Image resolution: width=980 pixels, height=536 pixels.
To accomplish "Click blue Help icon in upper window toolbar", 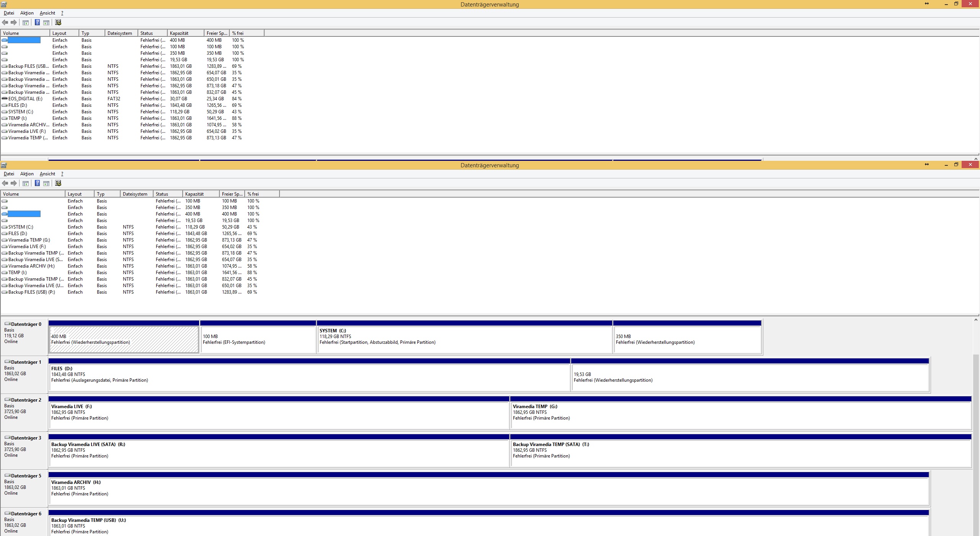I will (x=37, y=23).
